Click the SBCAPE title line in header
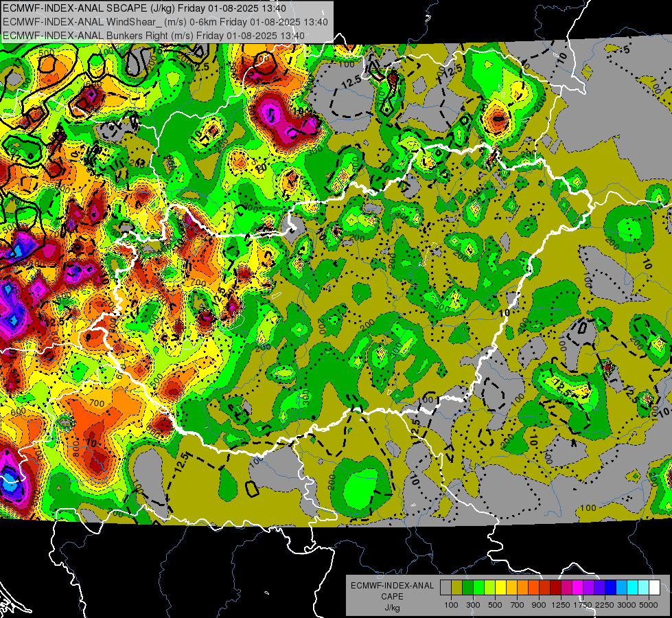This screenshot has width=672, height=618. (144, 8)
